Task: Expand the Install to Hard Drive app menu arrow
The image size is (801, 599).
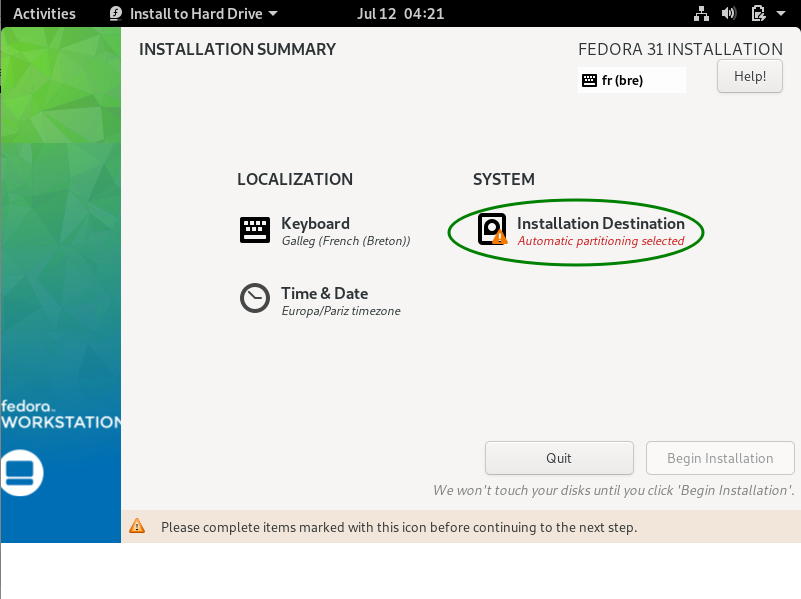Action: coord(273,13)
